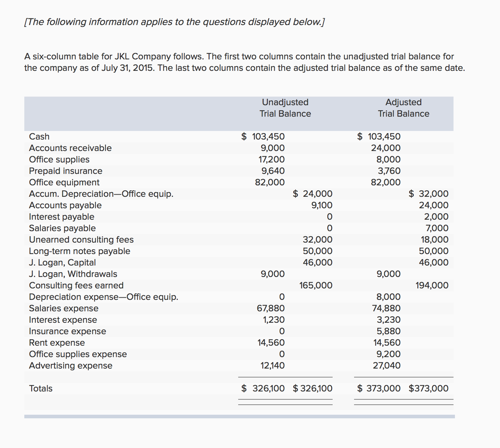Click the "Adjusted Trial Balance" column header
Screen dimensions: 500x448
[x=403, y=108]
